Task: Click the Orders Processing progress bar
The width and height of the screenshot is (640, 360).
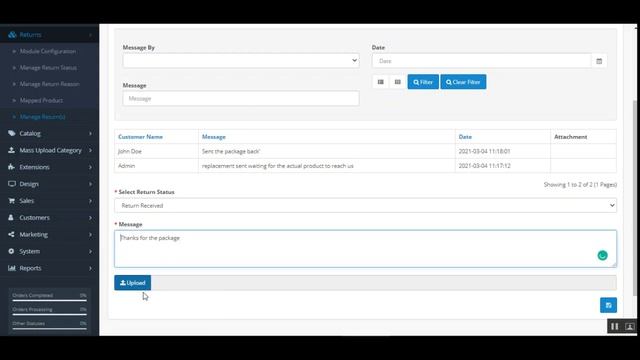Action: point(49,315)
